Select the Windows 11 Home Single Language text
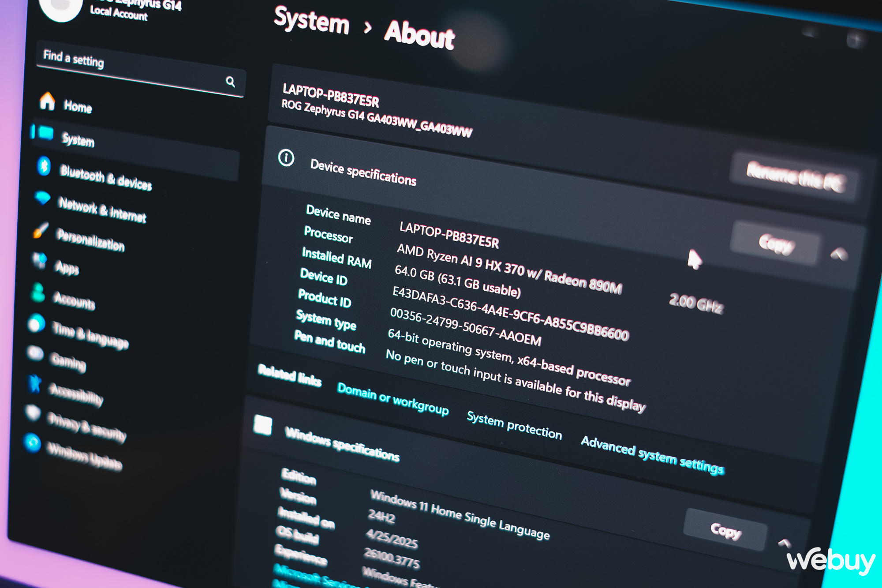 tap(460, 515)
